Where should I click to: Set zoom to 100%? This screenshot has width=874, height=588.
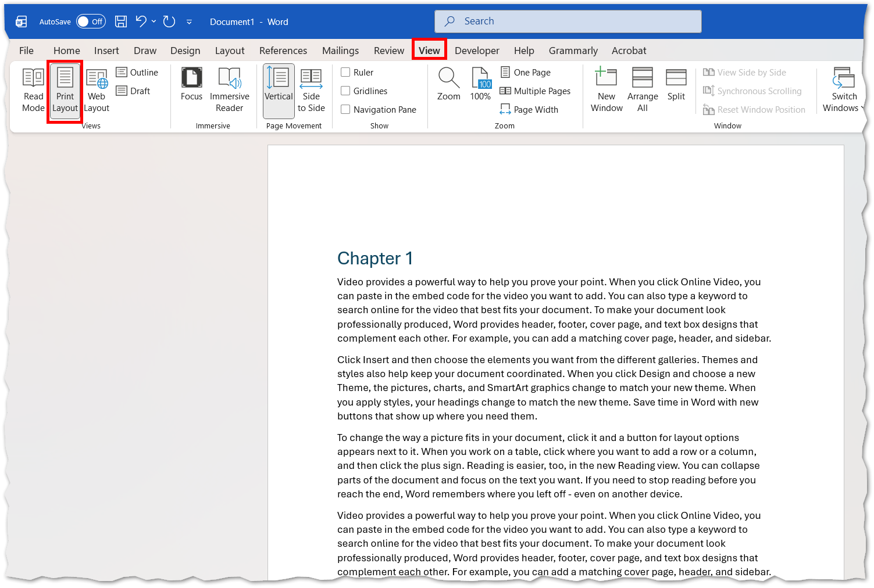coord(481,85)
